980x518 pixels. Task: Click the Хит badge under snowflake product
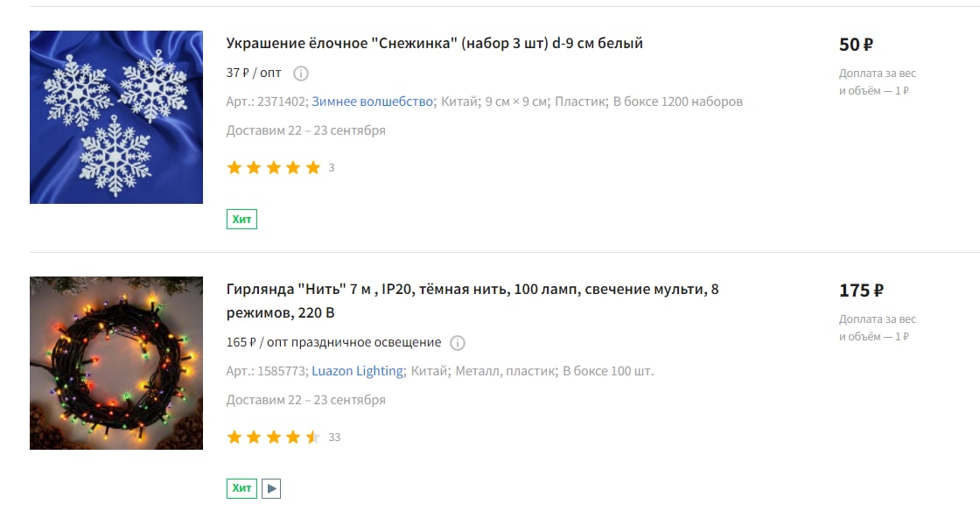241,220
